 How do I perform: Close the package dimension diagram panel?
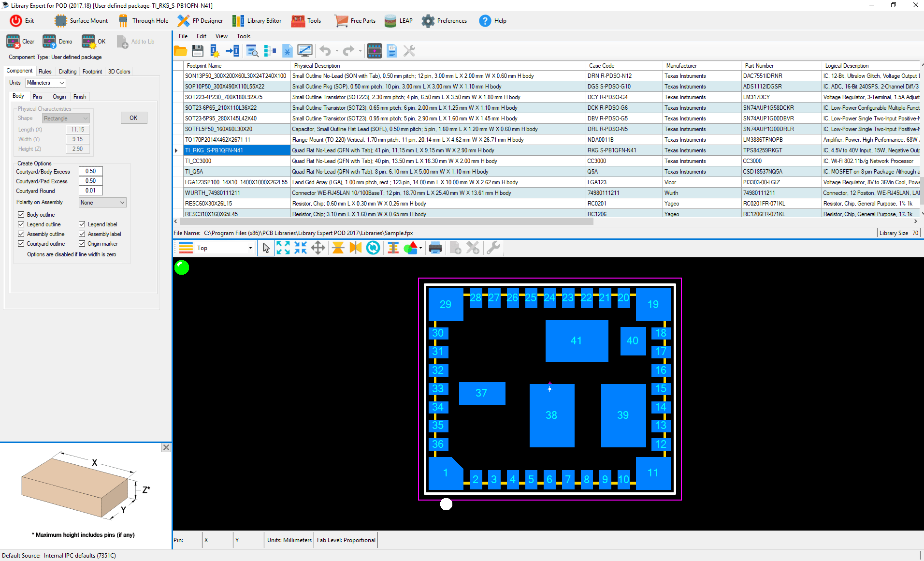click(166, 447)
